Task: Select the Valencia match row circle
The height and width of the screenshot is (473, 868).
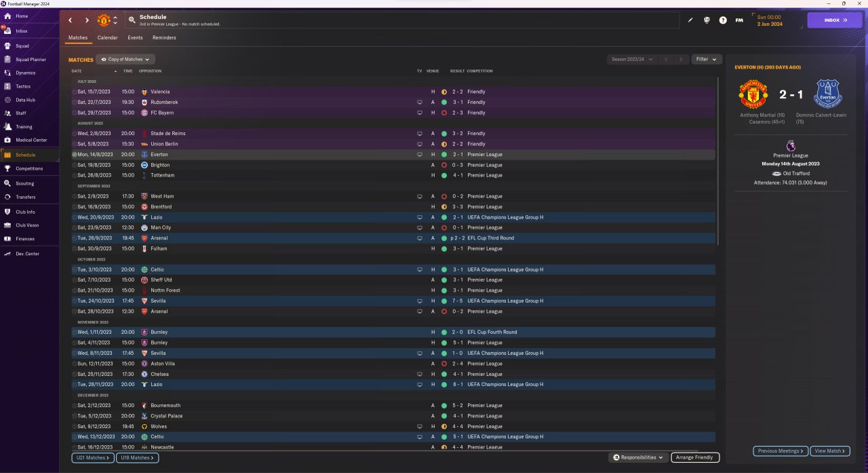Action: click(x=74, y=92)
